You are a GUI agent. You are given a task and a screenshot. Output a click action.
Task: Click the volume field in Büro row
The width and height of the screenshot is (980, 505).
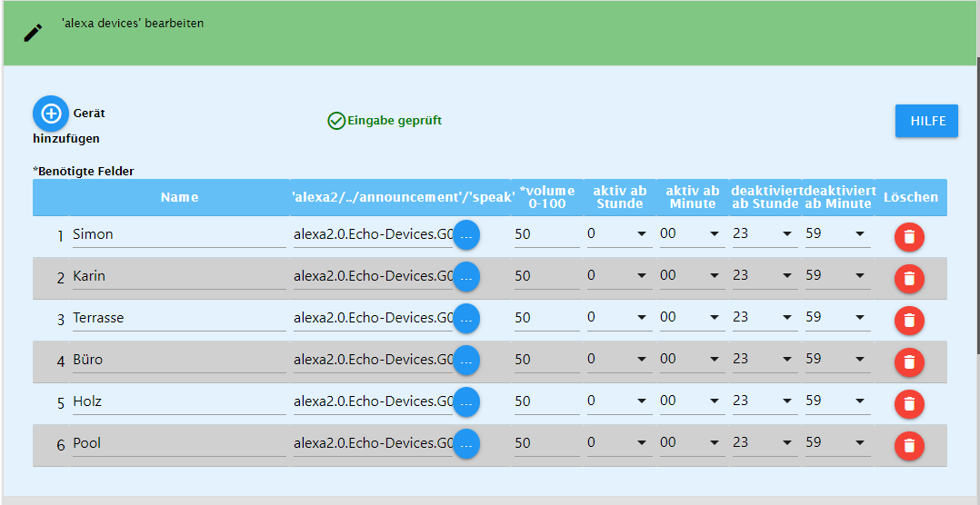pyautogui.click(x=547, y=361)
